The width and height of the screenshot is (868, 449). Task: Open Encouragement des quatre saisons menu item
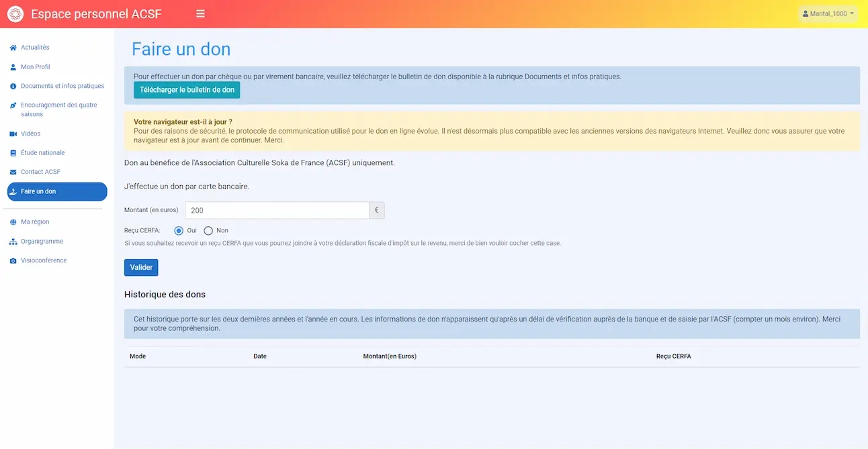[x=58, y=109]
